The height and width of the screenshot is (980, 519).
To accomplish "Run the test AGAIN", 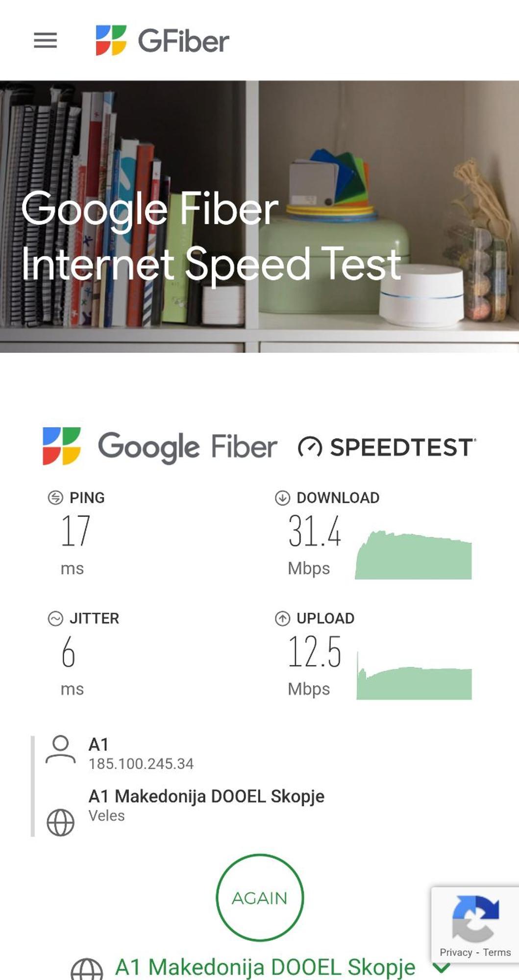I will (x=260, y=898).
